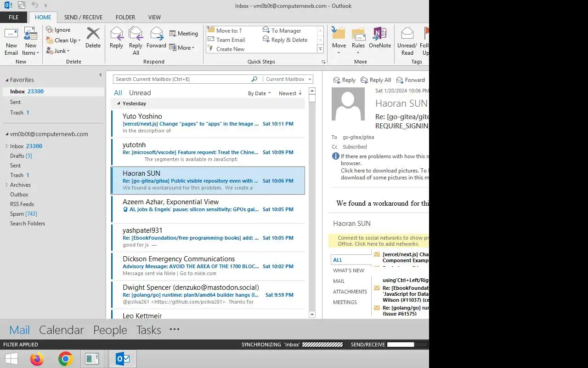Show WHAT'S NEW in the people pane
The height and width of the screenshot is (368, 588).
point(349,270)
